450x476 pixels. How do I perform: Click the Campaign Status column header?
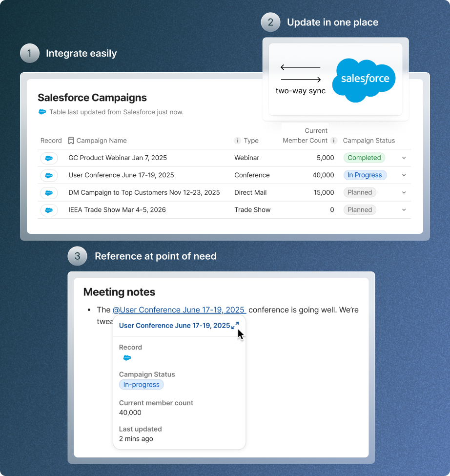[x=369, y=141]
